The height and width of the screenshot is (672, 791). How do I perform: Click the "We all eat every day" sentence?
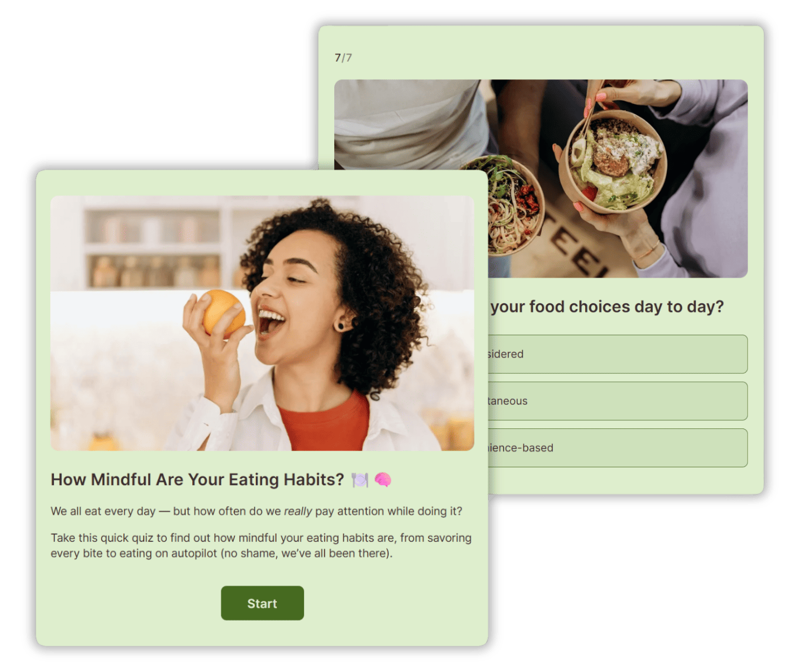(256, 511)
